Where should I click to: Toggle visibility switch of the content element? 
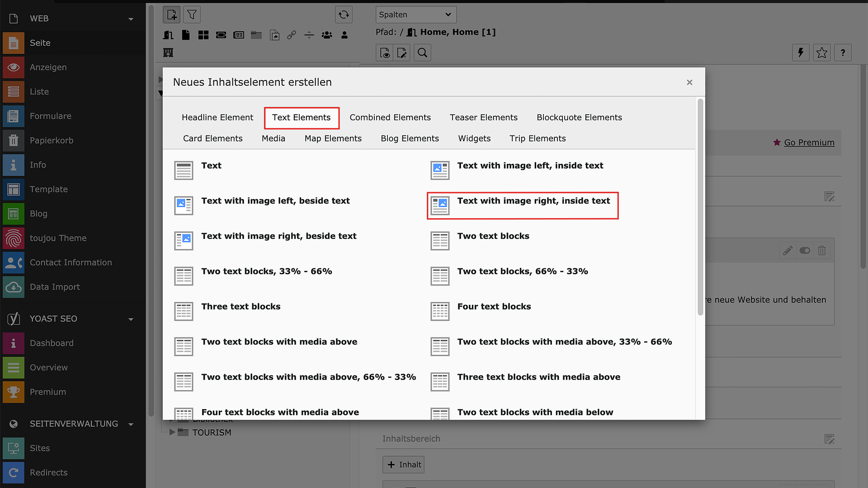point(805,250)
